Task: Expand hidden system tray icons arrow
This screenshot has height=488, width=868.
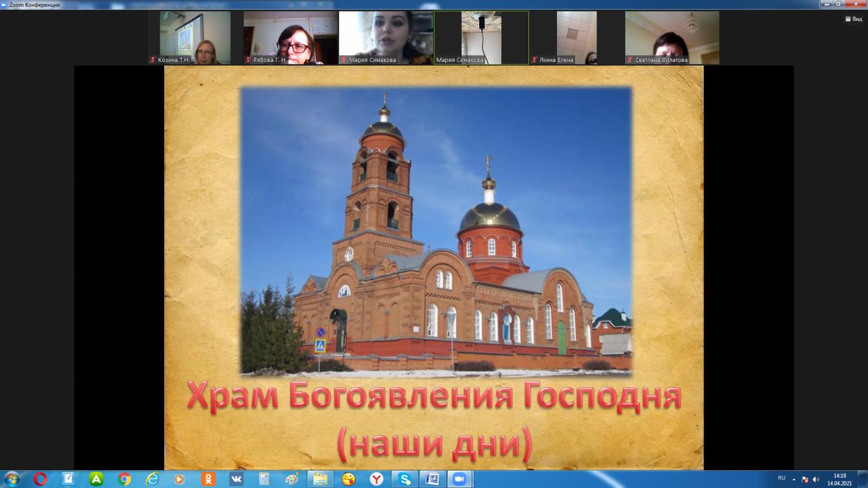Action: tap(794, 479)
